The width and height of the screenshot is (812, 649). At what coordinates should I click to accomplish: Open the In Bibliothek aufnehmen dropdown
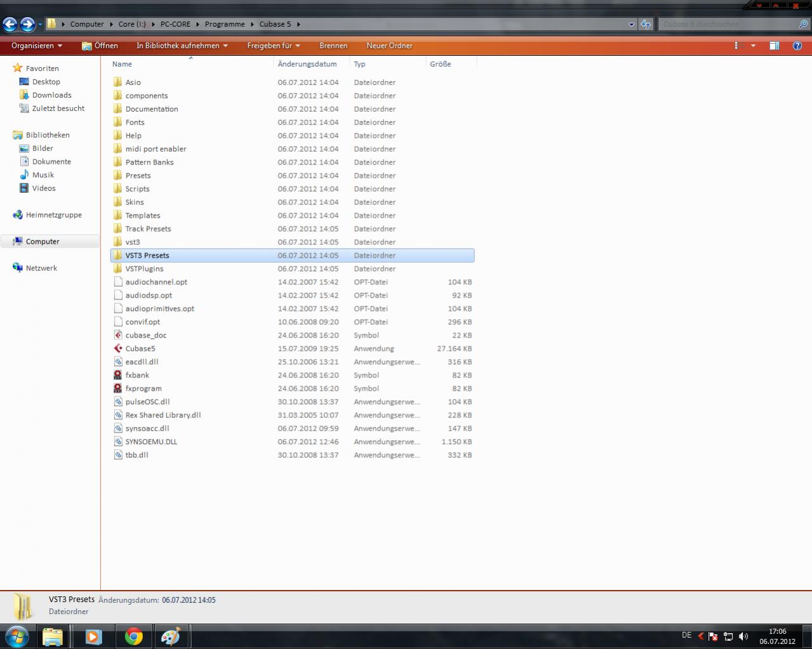click(x=182, y=46)
